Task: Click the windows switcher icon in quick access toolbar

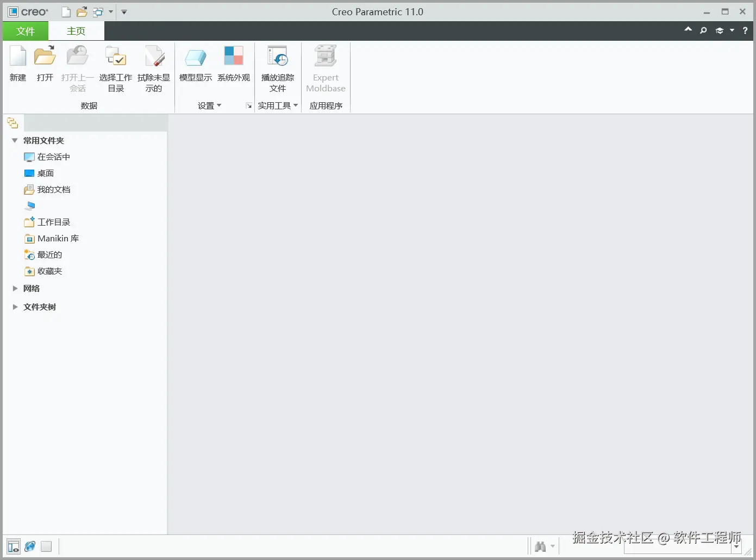Action: coord(98,12)
